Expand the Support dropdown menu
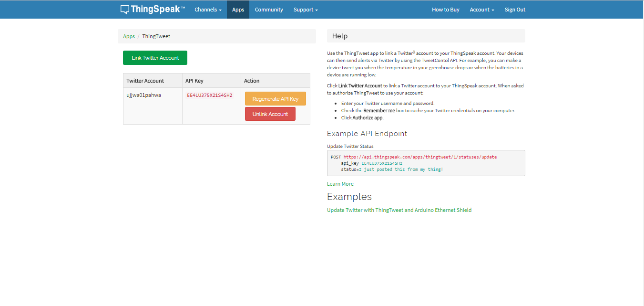 point(306,10)
